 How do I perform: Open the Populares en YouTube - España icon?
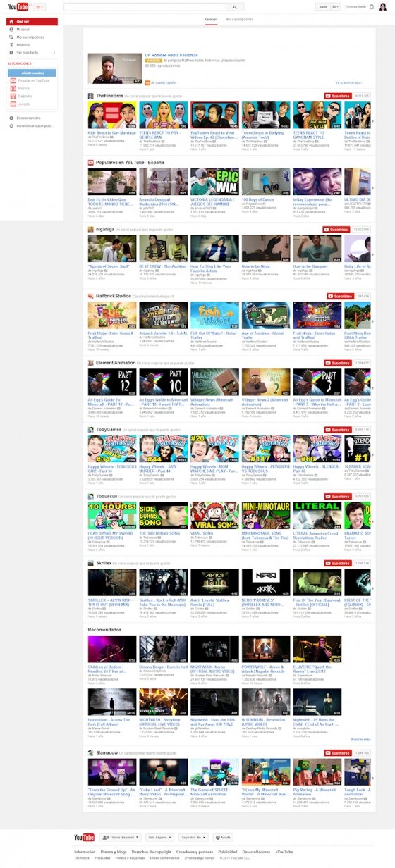[91, 162]
